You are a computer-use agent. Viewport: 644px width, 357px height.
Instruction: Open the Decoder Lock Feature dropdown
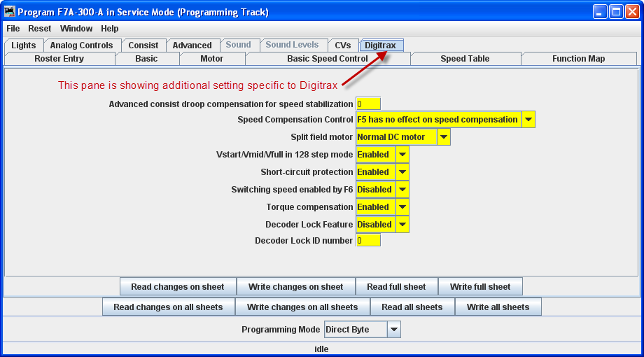point(402,225)
